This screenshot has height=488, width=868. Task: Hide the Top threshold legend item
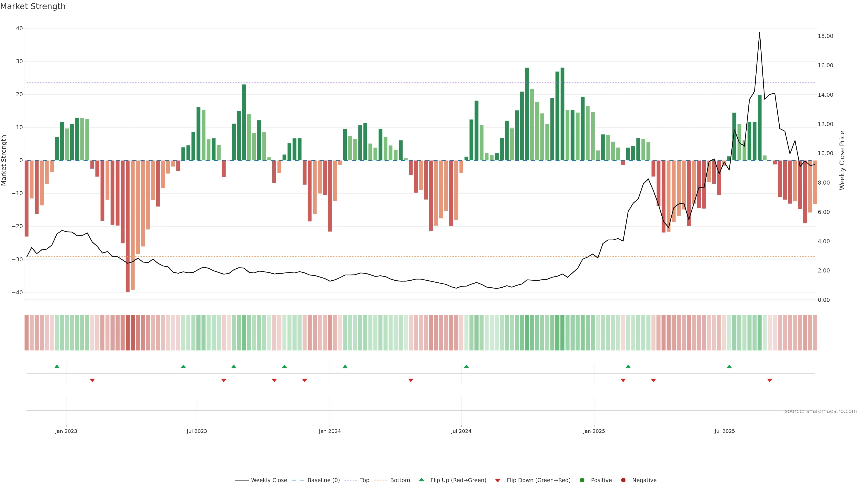point(357,480)
